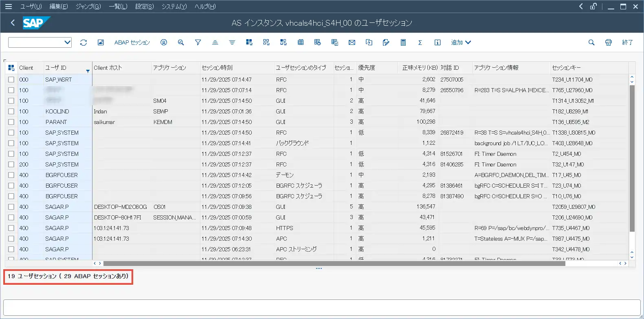
Task: Check the client 200 SAP_SYSTEM row
Action: pos(11,164)
